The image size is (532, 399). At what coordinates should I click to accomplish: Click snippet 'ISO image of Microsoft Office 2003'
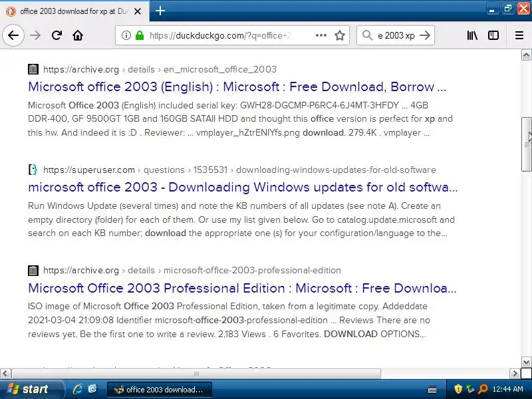pyautogui.click(x=229, y=320)
